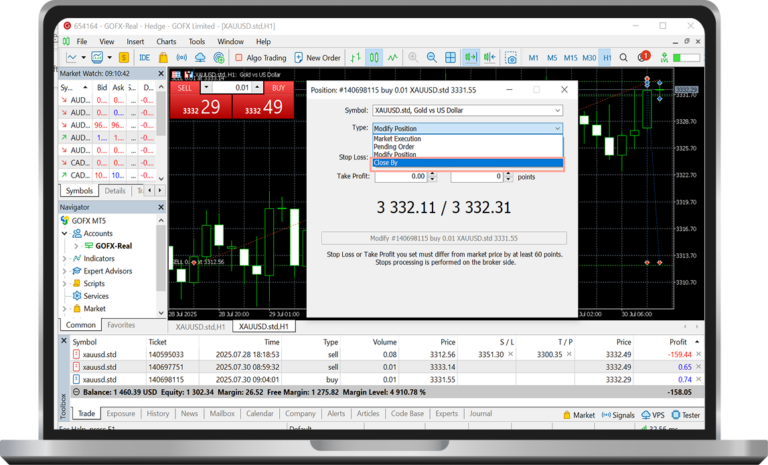
Task: Select the H1 timeframe
Action: point(607,58)
